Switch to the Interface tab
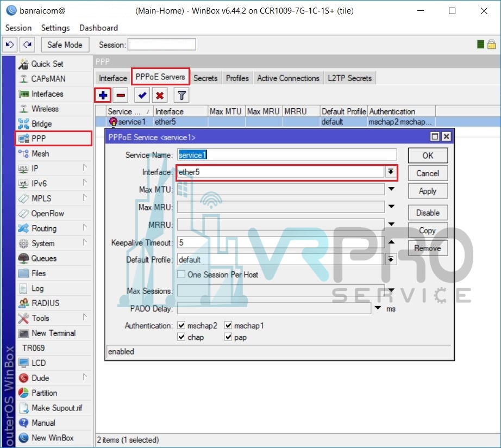The image size is (501, 448). pyautogui.click(x=113, y=78)
